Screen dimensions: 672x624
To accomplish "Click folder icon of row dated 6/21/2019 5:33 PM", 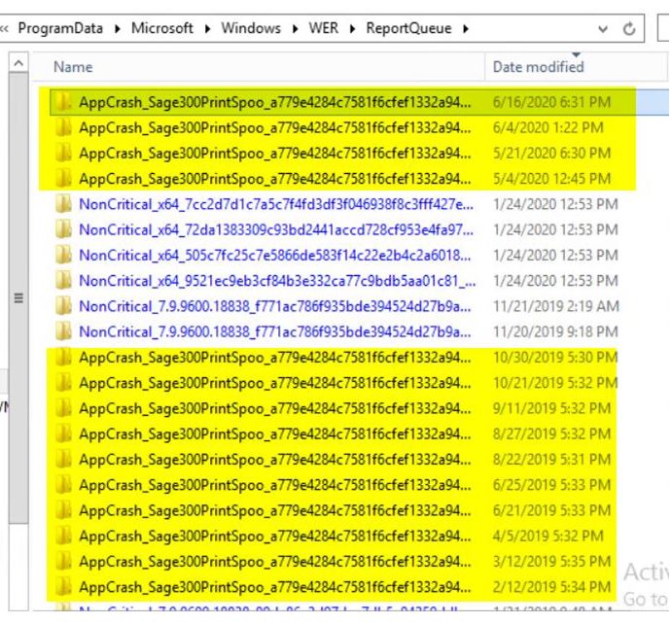I will click(64, 510).
